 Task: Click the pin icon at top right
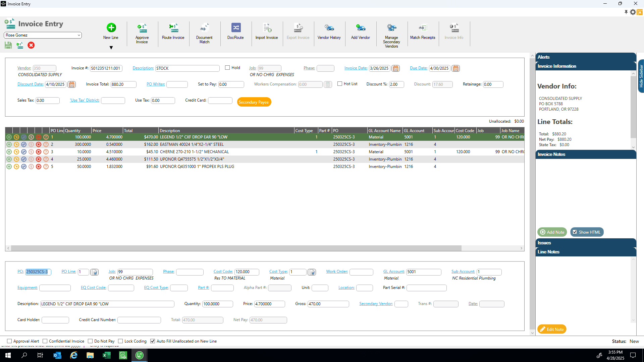tap(626, 12)
